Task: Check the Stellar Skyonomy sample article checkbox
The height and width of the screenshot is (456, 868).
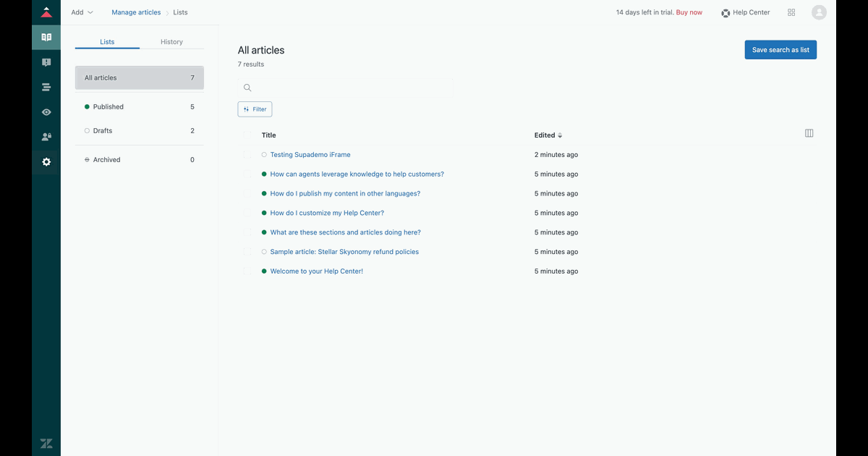Action: [247, 252]
